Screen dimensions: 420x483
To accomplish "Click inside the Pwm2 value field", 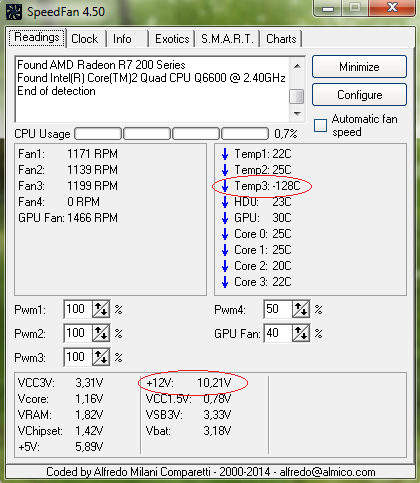I will point(78,333).
